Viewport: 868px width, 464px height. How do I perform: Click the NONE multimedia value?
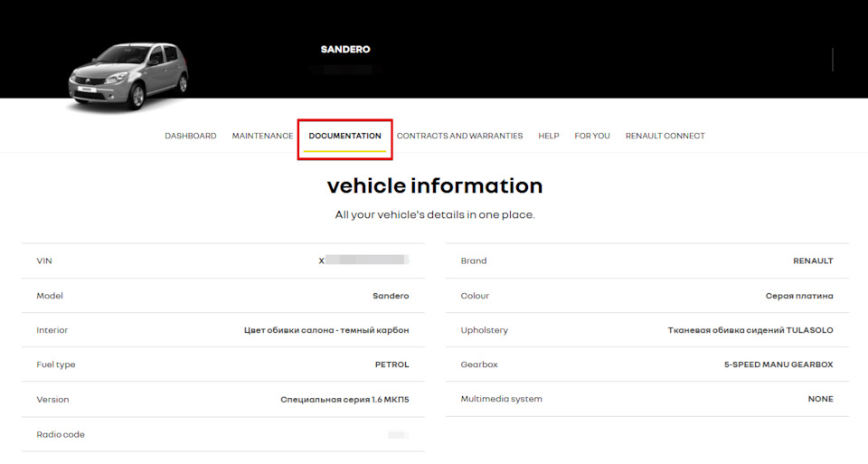(820, 399)
